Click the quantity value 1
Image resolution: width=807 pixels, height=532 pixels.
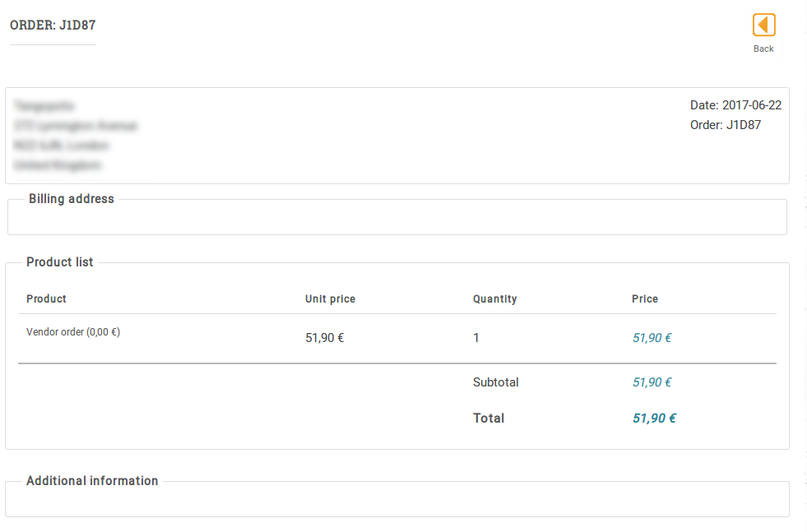point(476,338)
